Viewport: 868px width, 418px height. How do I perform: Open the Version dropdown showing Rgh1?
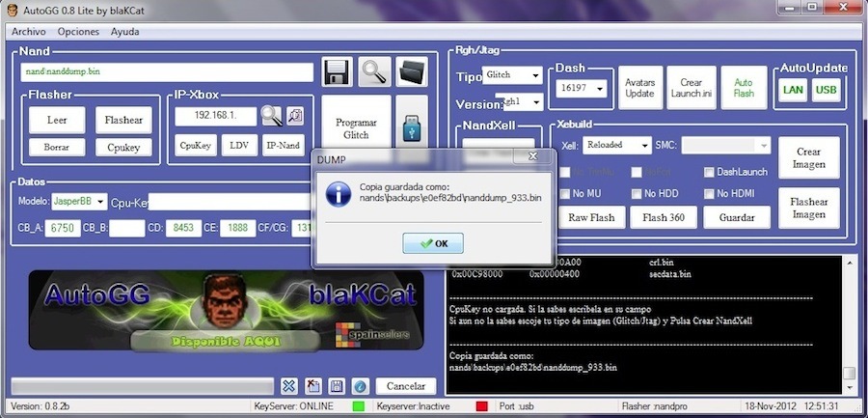coord(519,101)
